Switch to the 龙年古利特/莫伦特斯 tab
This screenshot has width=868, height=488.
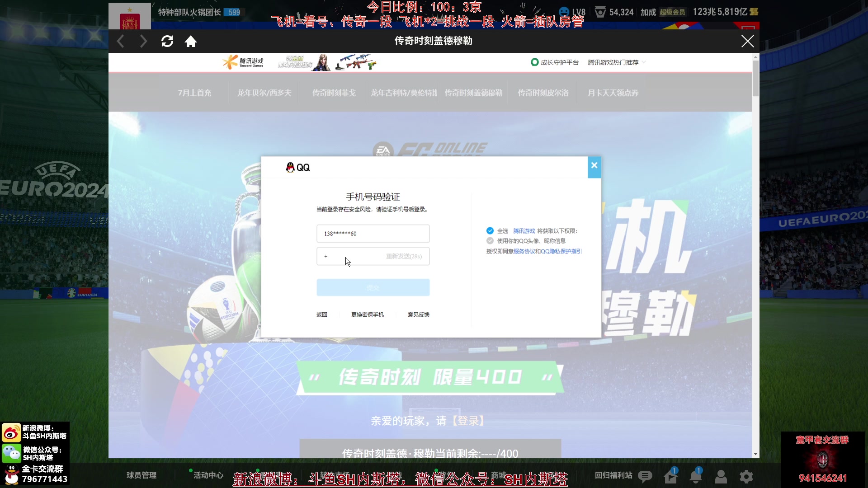pos(404,93)
